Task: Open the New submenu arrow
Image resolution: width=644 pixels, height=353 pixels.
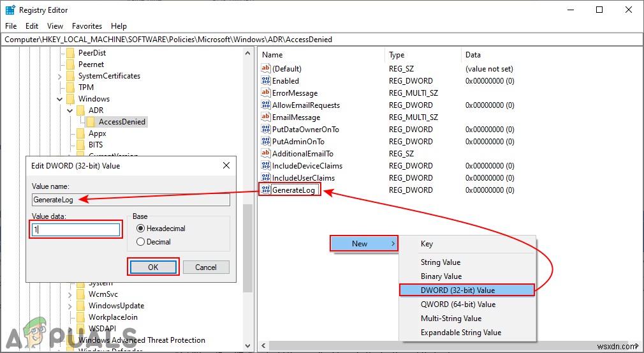Action: click(393, 244)
